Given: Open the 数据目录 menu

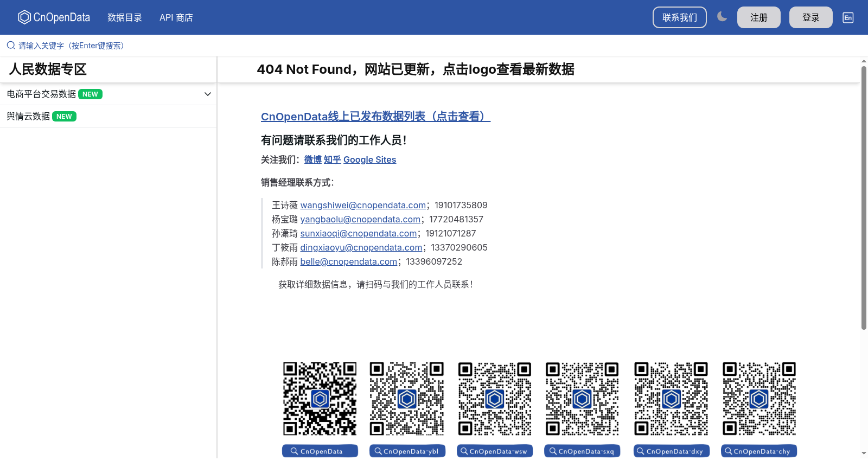Looking at the screenshot, I should pyautogui.click(x=125, y=17).
